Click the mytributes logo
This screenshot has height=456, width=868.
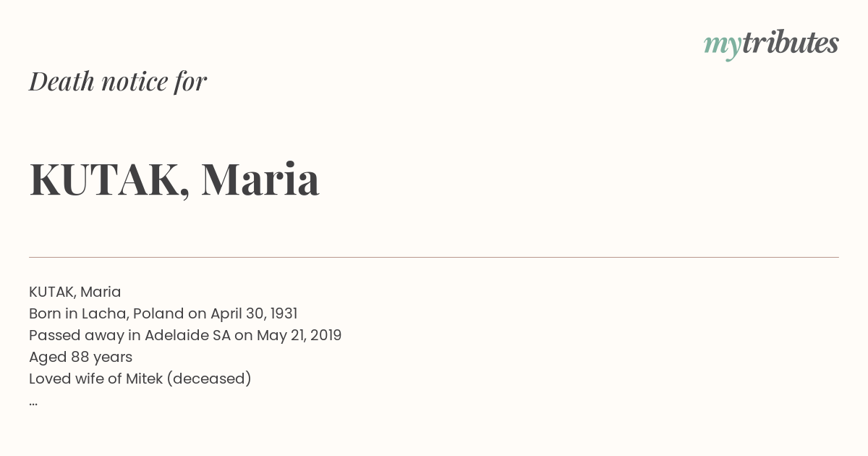(771, 44)
